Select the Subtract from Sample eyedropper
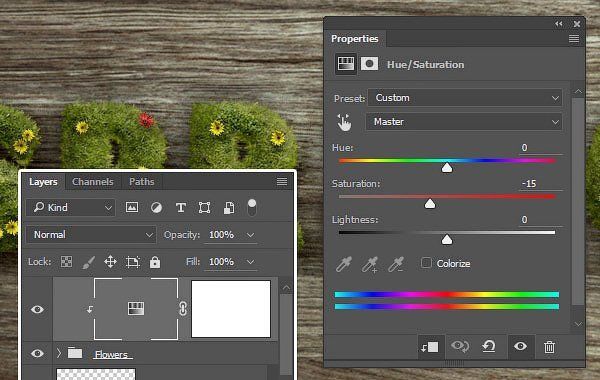Screen dimensions: 600x380 pyautogui.click(x=396, y=264)
